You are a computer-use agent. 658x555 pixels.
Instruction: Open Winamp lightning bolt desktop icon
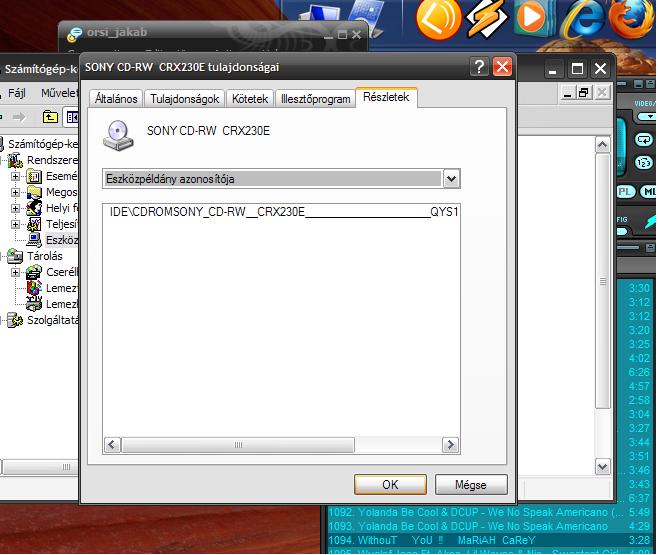(x=488, y=17)
